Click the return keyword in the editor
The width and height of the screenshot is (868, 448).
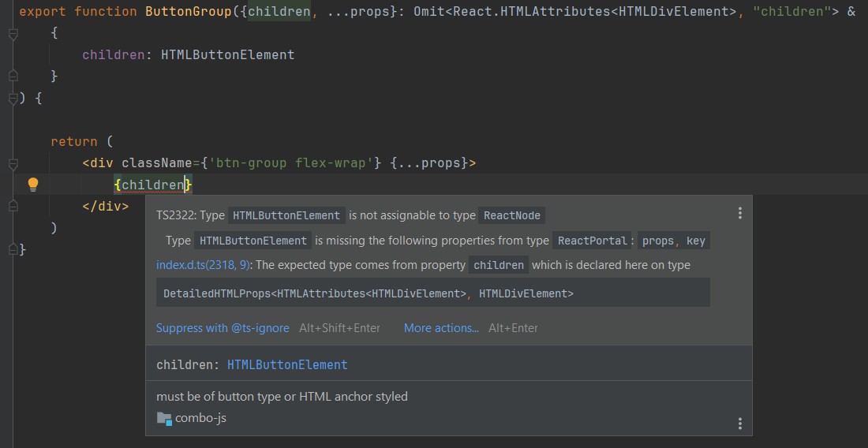(74, 142)
